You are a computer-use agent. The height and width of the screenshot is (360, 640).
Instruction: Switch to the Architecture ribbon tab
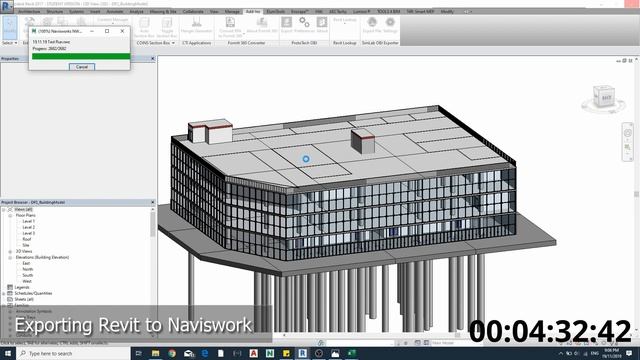pos(29,12)
